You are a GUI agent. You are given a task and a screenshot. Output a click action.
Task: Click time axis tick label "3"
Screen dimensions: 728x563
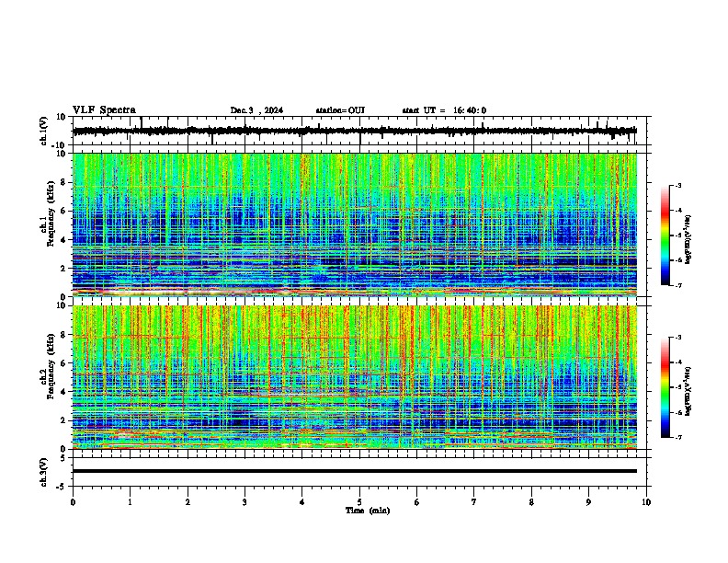click(245, 502)
